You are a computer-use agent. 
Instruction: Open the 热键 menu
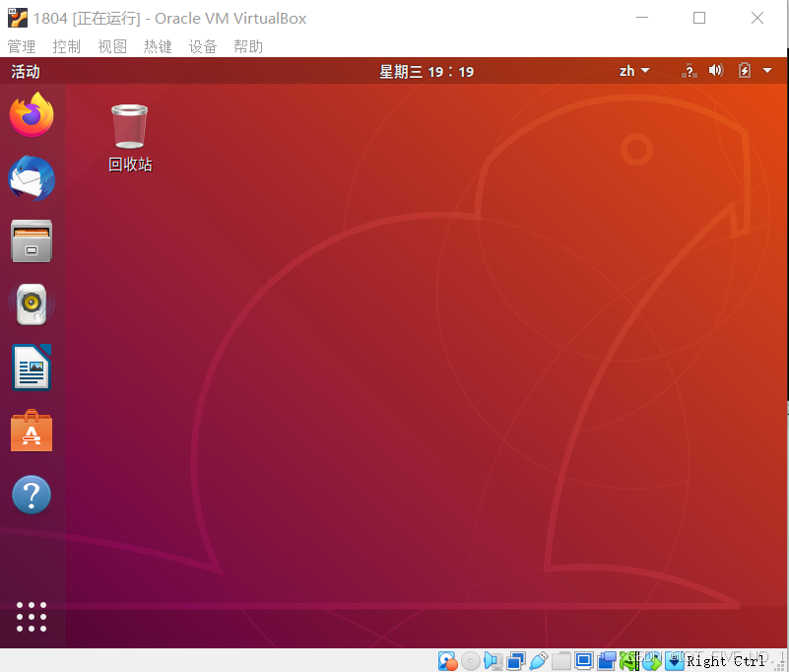coord(158,46)
